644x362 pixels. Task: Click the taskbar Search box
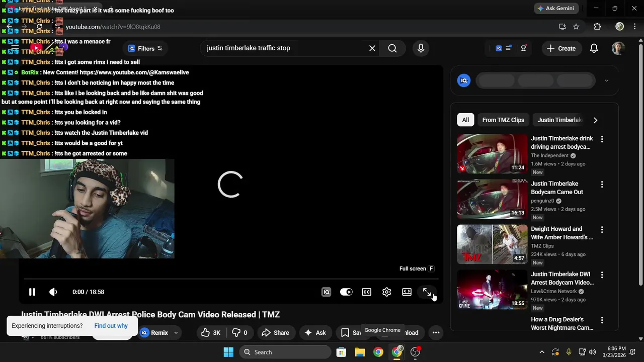point(285,352)
